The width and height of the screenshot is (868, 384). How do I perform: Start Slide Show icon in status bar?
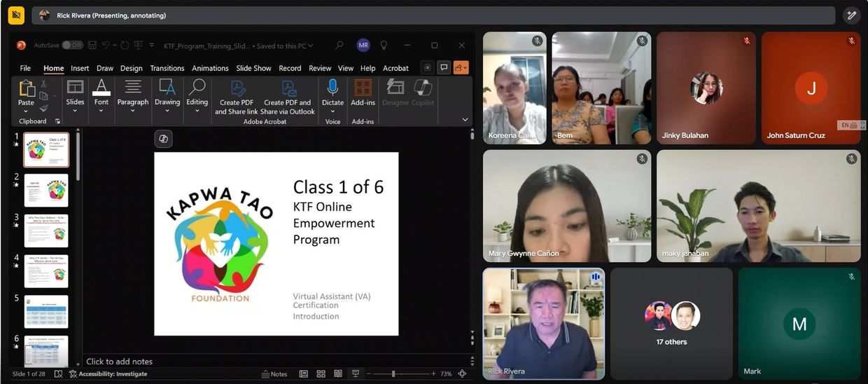pyautogui.click(x=356, y=374)
